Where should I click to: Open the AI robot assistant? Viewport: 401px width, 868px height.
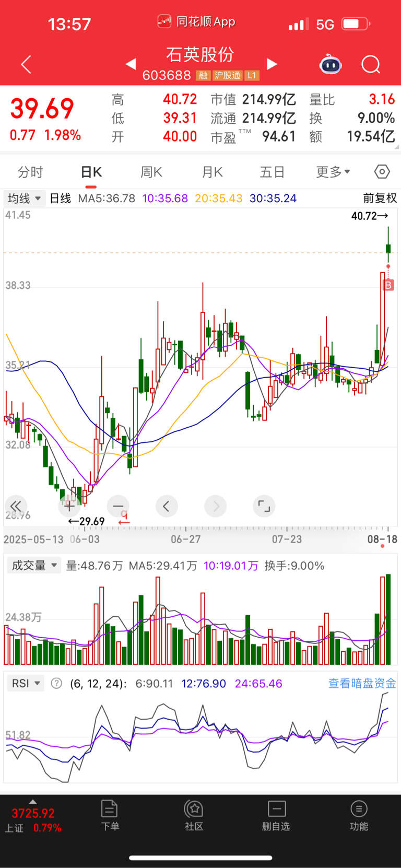(331, 65)
